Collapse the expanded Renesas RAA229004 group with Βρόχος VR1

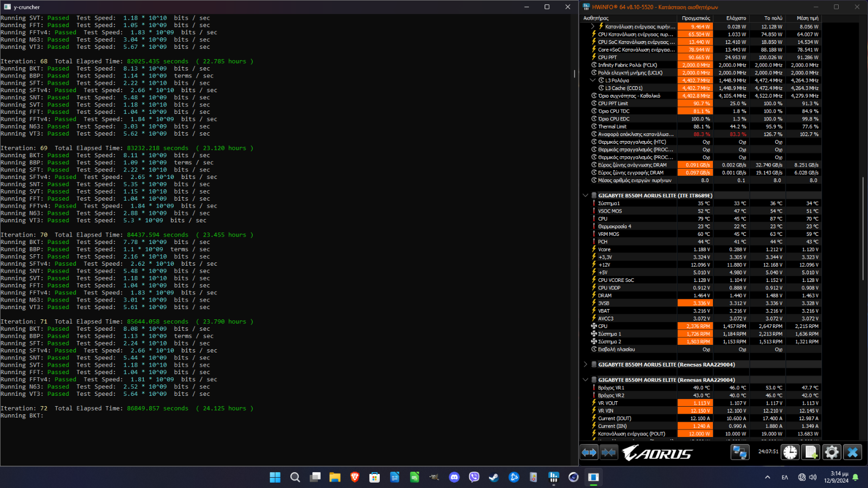click(585, 380)
